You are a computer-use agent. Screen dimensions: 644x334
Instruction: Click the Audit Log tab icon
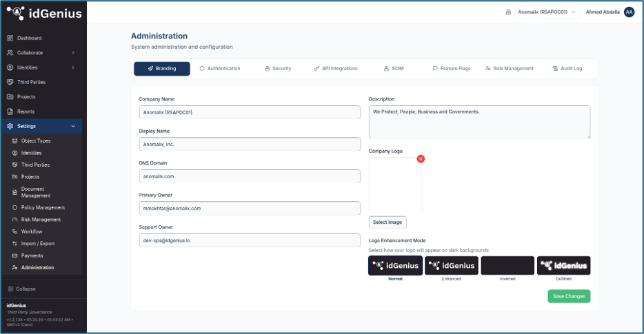click(555, 69)
